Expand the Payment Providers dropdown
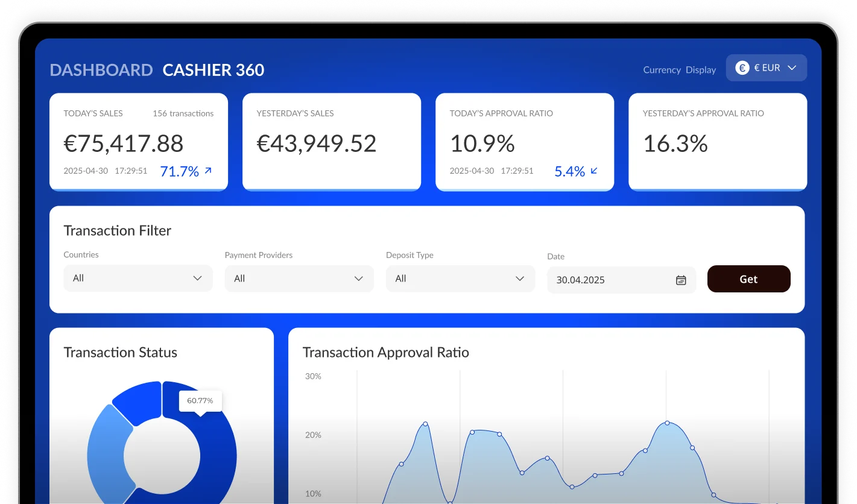Image resolution: width=857 pixels, height=504 pixels. point(299,279)
